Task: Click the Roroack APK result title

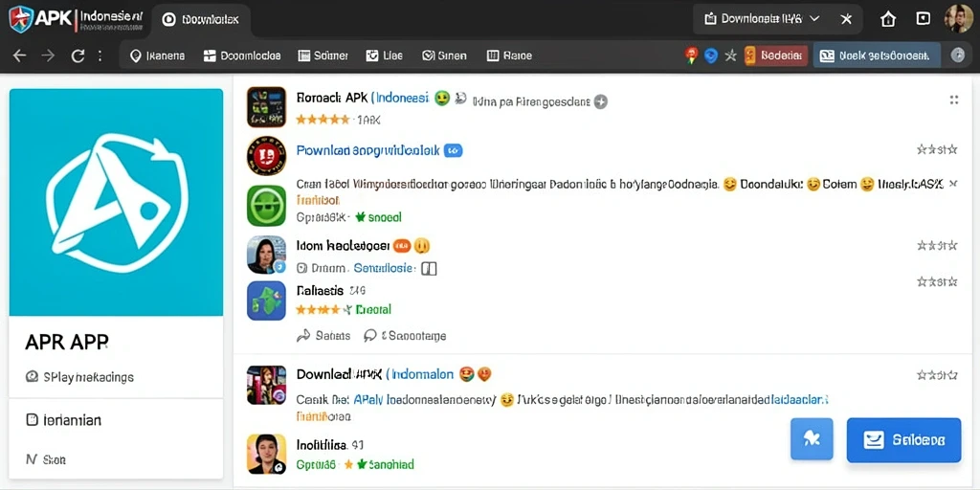Action: 362,99
